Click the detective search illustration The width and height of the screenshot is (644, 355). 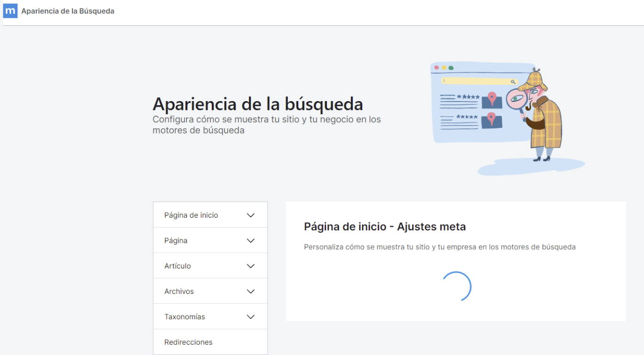coord(508,118)
